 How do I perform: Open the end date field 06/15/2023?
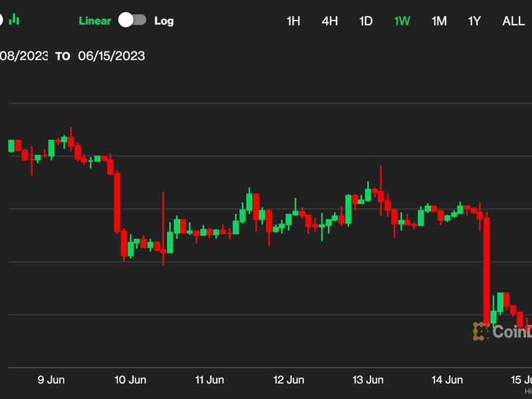(x=111, y=56)
